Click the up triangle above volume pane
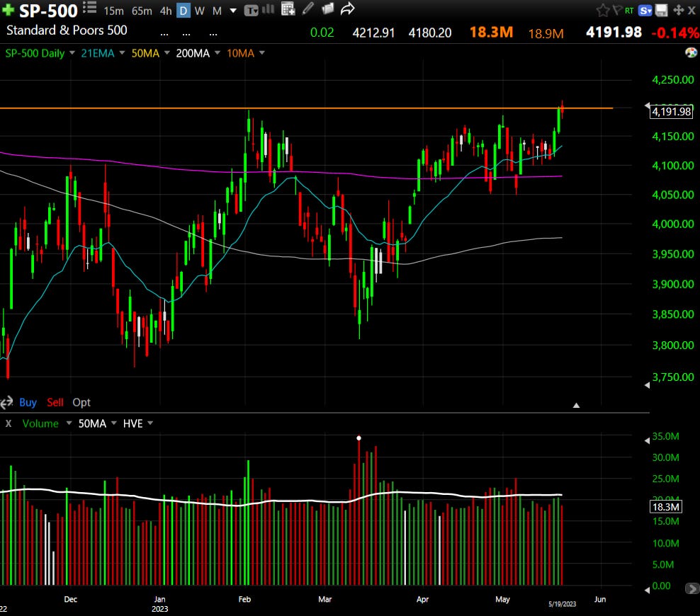This screenshot has height=616, width=700. tap(576, 405)
